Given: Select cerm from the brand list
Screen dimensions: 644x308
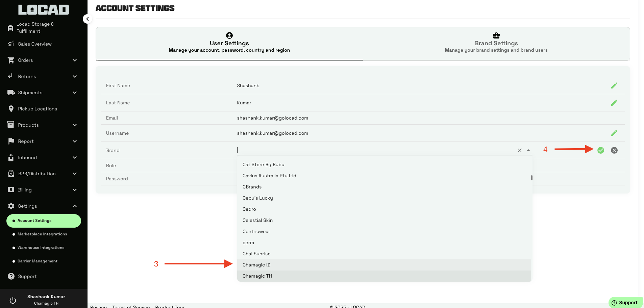Looking at the screenshot, I should click(384, 242).
